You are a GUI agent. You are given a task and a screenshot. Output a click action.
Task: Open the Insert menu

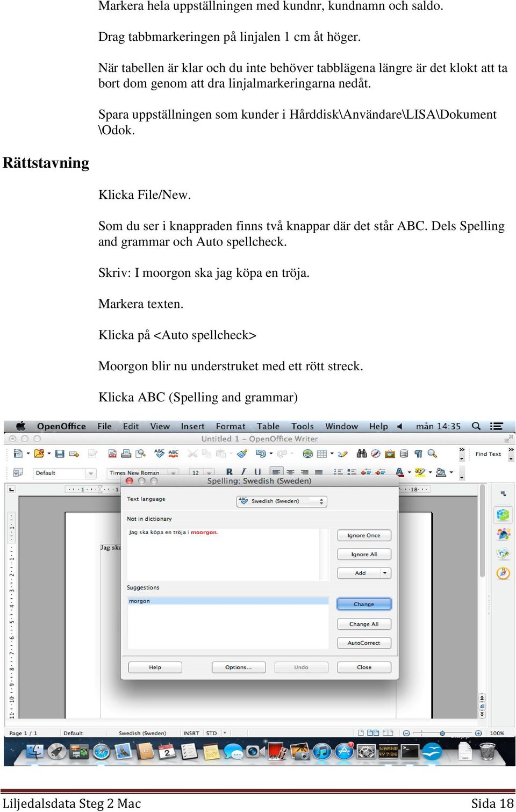192,426
